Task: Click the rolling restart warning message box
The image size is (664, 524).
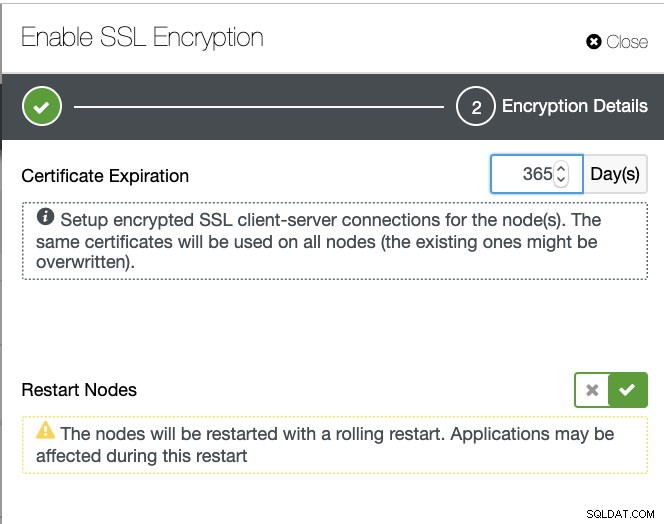Action: pos(335,445)
